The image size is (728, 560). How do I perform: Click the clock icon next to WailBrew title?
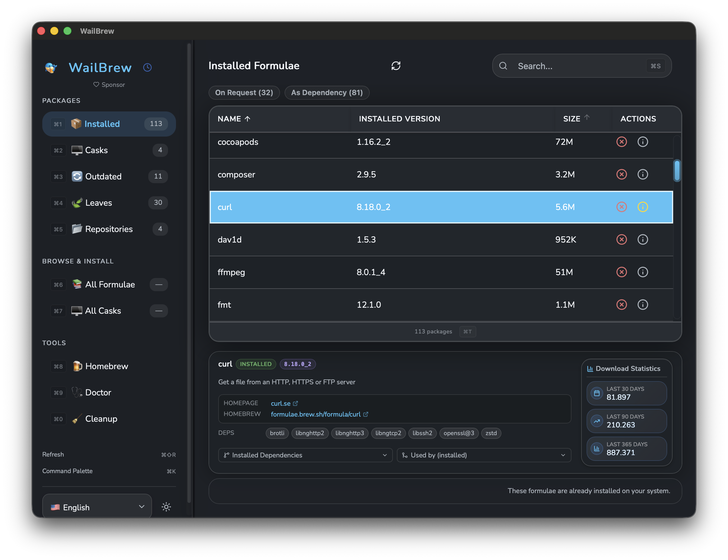147,67
